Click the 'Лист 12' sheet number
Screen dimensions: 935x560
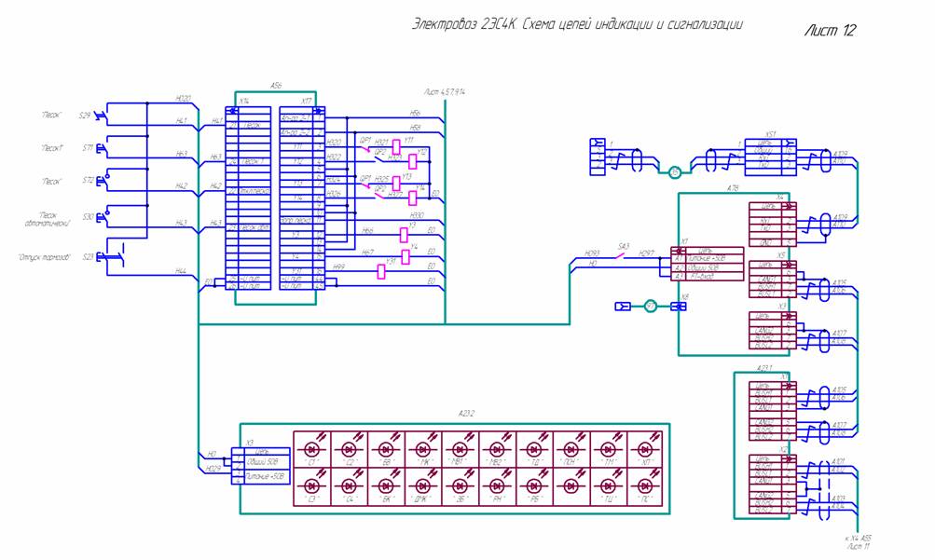tap(830, 31)
